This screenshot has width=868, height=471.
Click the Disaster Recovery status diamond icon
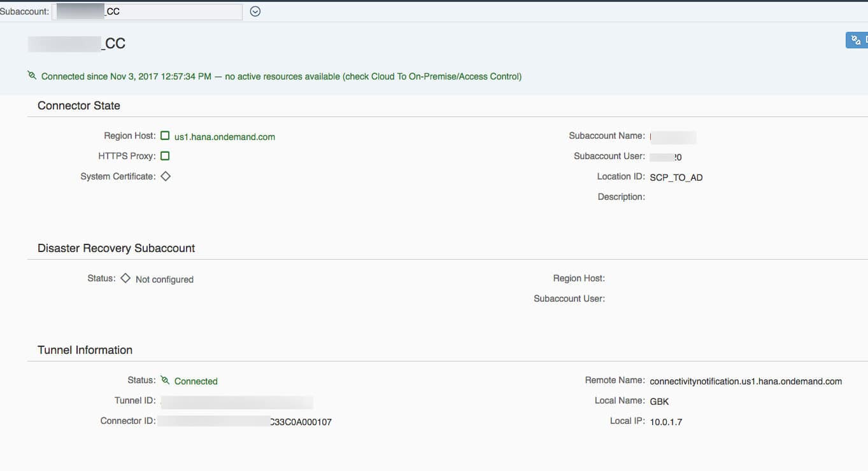tap(125, 278)
